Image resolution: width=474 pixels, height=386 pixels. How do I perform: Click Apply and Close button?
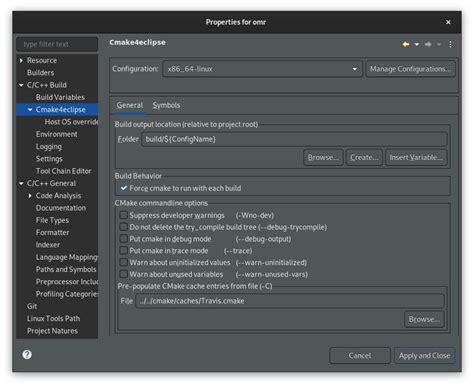(x=424, y=356)
